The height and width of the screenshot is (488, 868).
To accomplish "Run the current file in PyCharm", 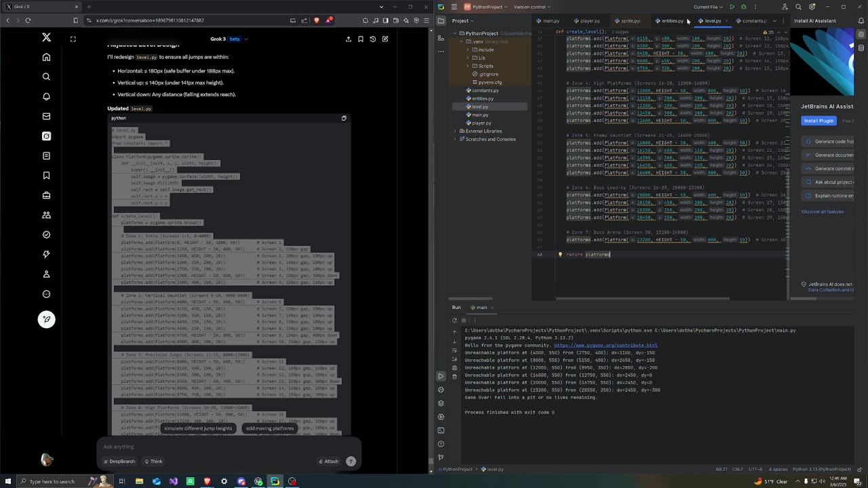I will (732, 7).
